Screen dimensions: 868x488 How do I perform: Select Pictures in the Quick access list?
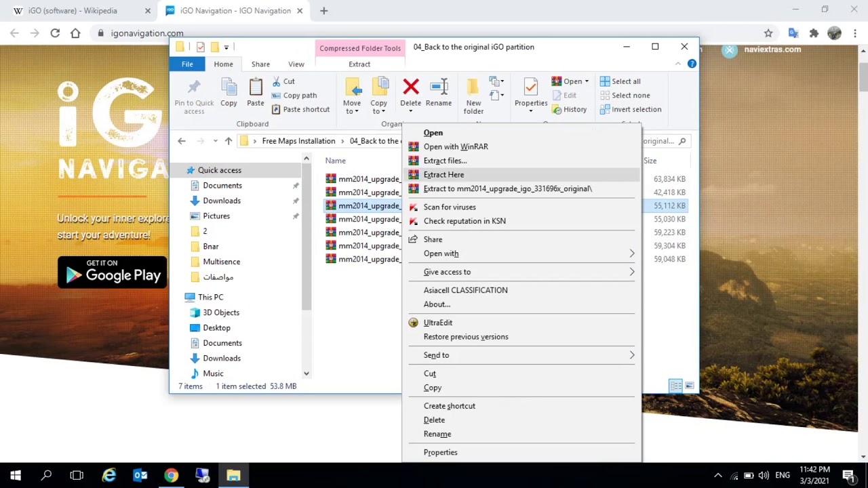point(216,216)
